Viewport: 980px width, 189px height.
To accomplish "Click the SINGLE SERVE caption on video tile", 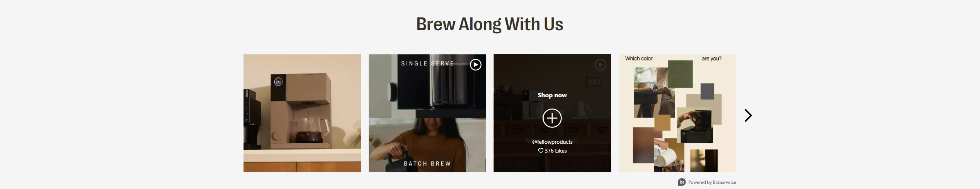I will click(x=427, y=64).
